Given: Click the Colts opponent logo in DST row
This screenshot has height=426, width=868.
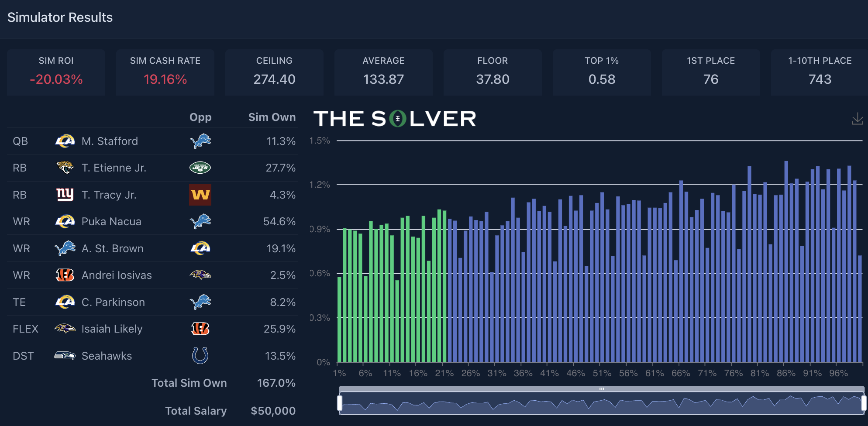Looking at the screenshot, I should [200, 356].
